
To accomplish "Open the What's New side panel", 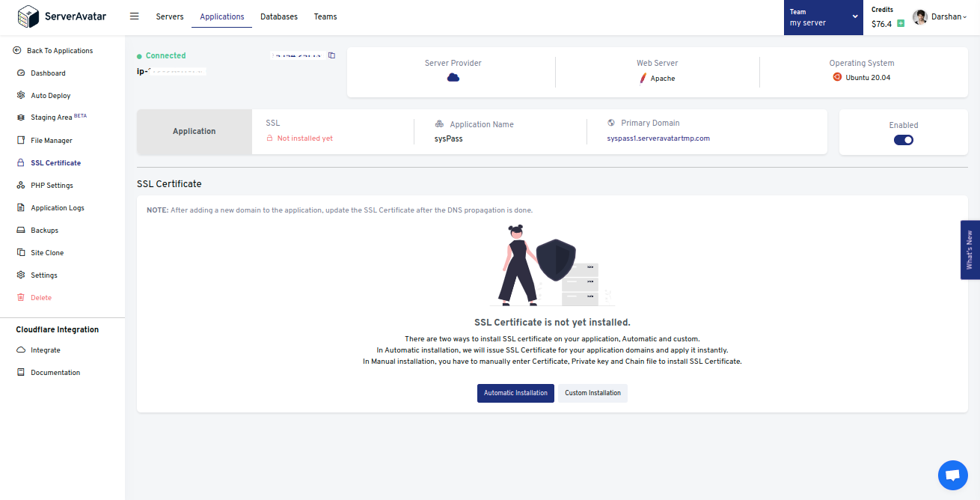I will point(970,249).
